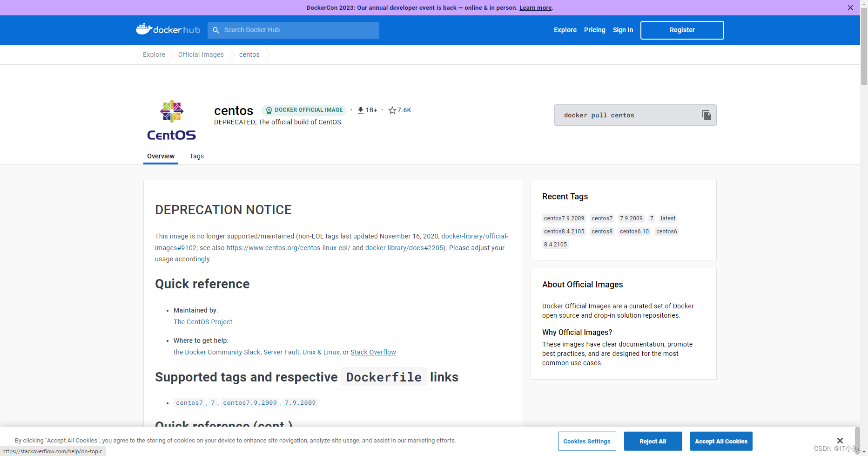Open the Server Fault link
The width and height of the screenshot is (868, 456).
pyautogui.click(x=282, y=352)
